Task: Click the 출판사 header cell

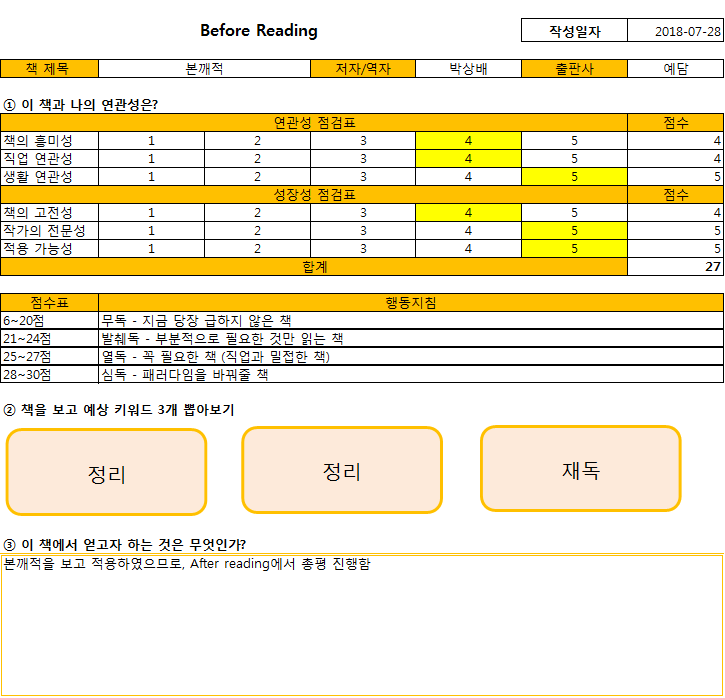Action: (574, 68)
